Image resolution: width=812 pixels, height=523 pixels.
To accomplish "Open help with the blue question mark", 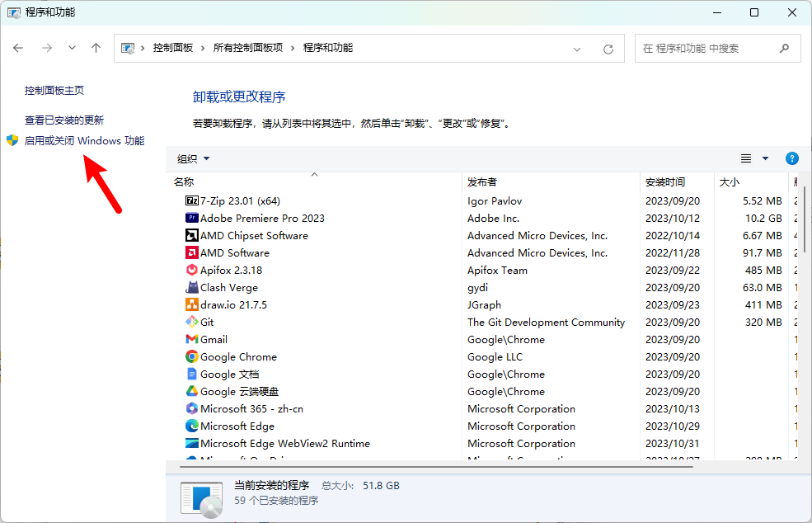I will (x=792, y=158).
